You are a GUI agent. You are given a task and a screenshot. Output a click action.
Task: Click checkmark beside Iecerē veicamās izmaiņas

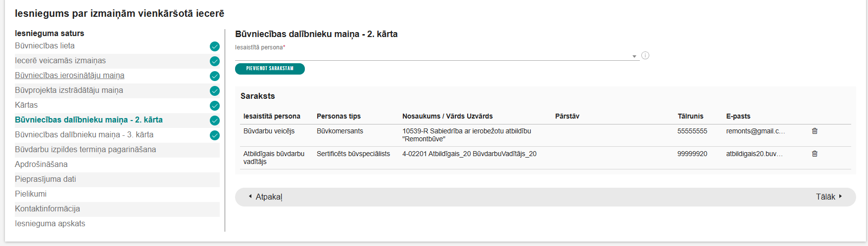[x=215, y=61]
